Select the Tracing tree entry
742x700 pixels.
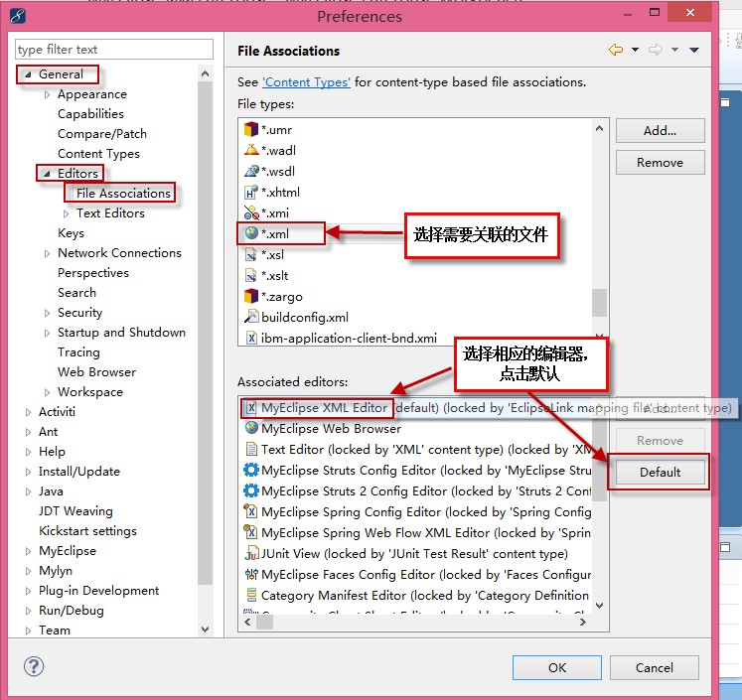[x=78, y=352]
